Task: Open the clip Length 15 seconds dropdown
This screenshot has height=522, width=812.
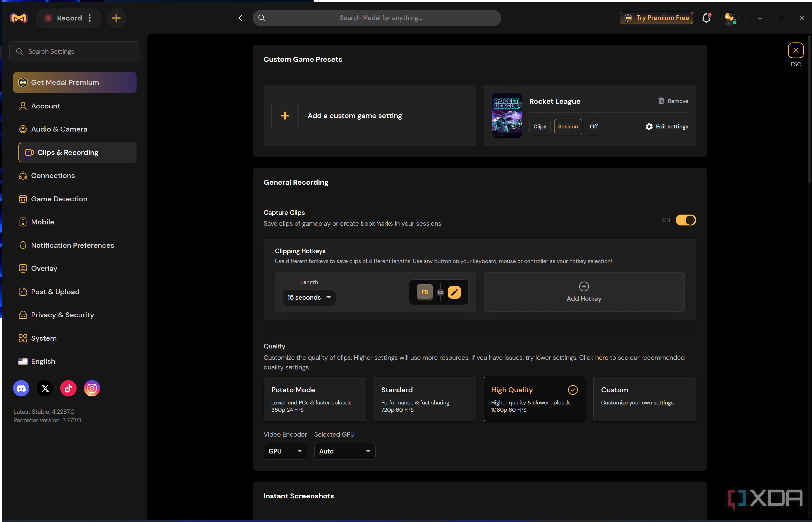Action: tap(309, 298)
